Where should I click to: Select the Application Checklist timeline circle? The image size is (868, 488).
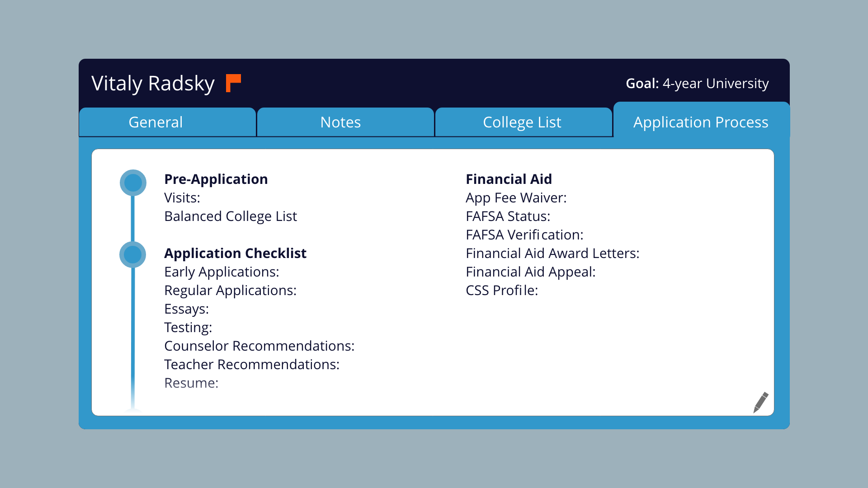133,255
